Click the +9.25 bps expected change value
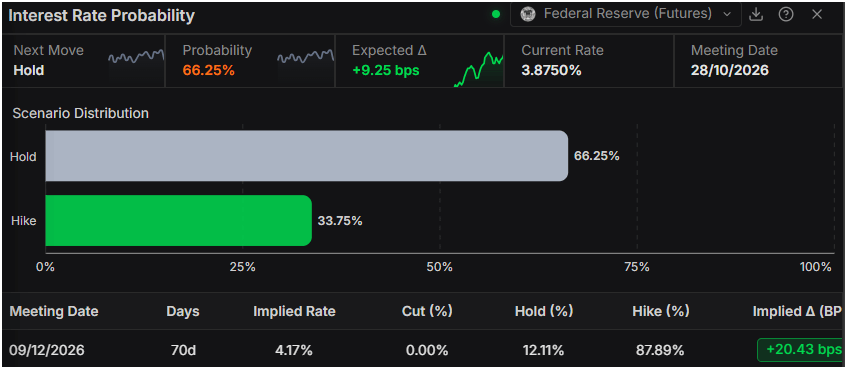The width and height of the screenshot is (847, 369). pos(386,71)
